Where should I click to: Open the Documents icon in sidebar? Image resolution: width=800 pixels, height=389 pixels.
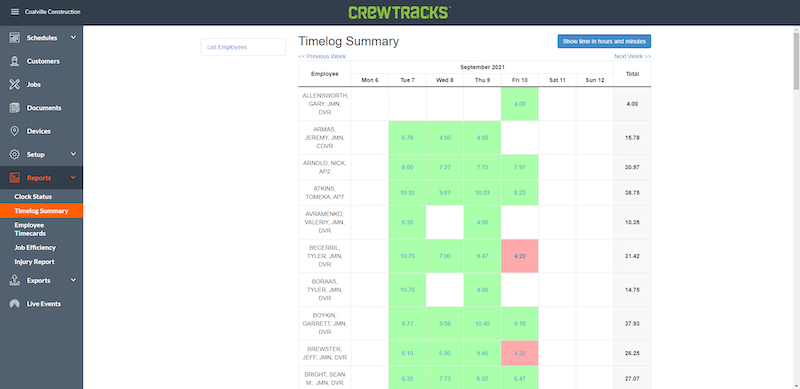tap(15, 108)
